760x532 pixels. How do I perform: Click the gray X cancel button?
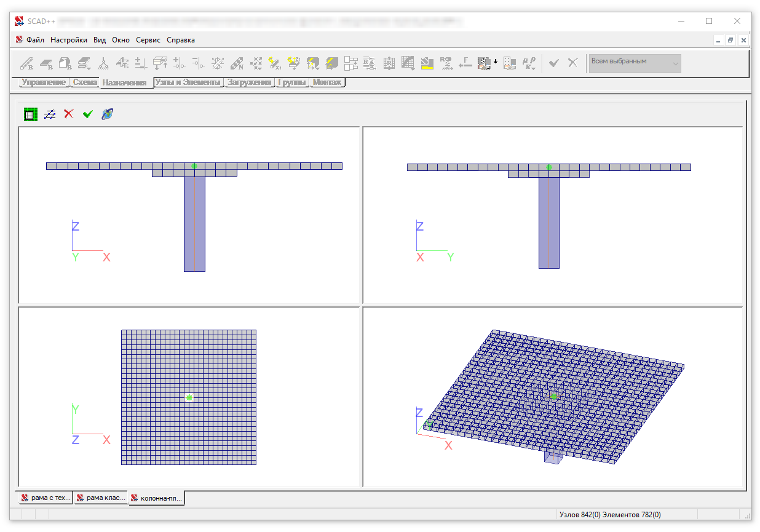pyautogui.click(x=572, y=63)
